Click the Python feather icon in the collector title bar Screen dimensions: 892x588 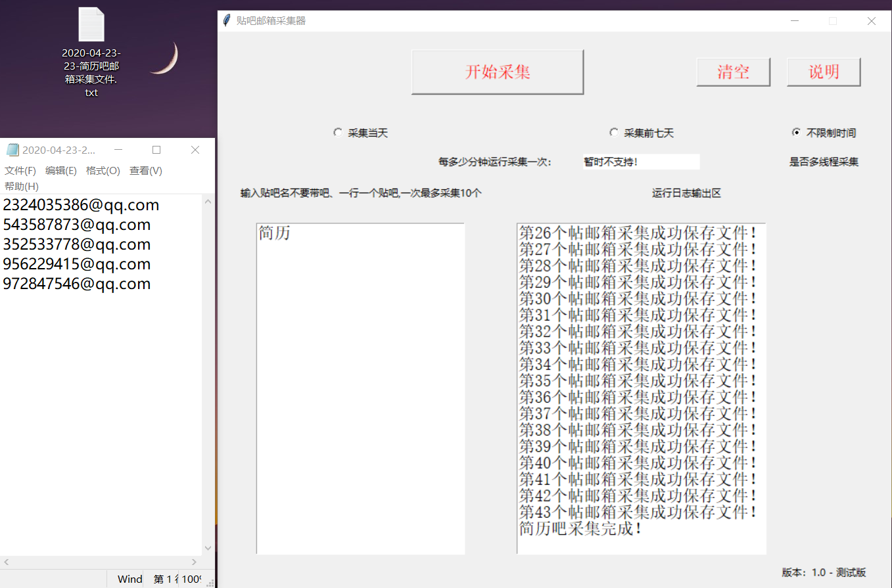point(227,20)
